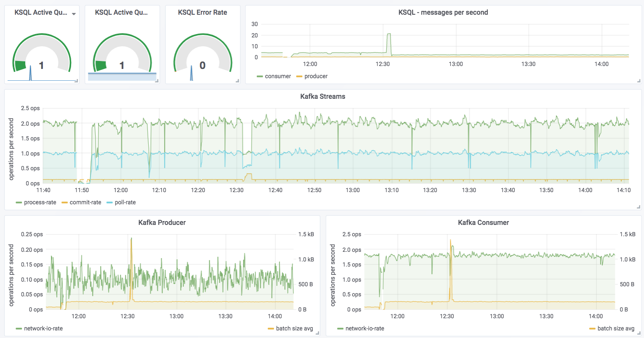This screenshot has height=338, width=644.
Task: Click the 13:00 axis label in messages per second graph
Action: click(456, 64)
